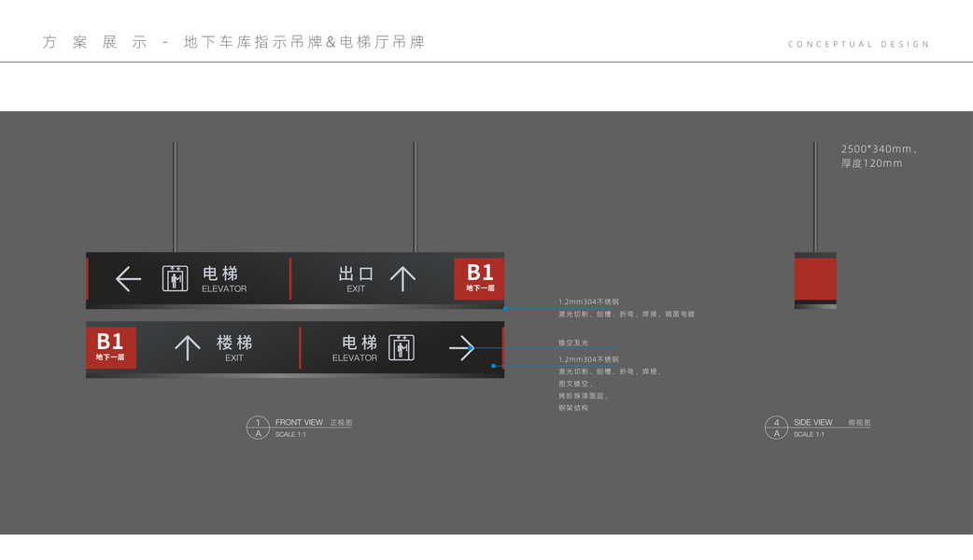
Task: Click the red B1 badge next to 楼梯
Action: 111,348
